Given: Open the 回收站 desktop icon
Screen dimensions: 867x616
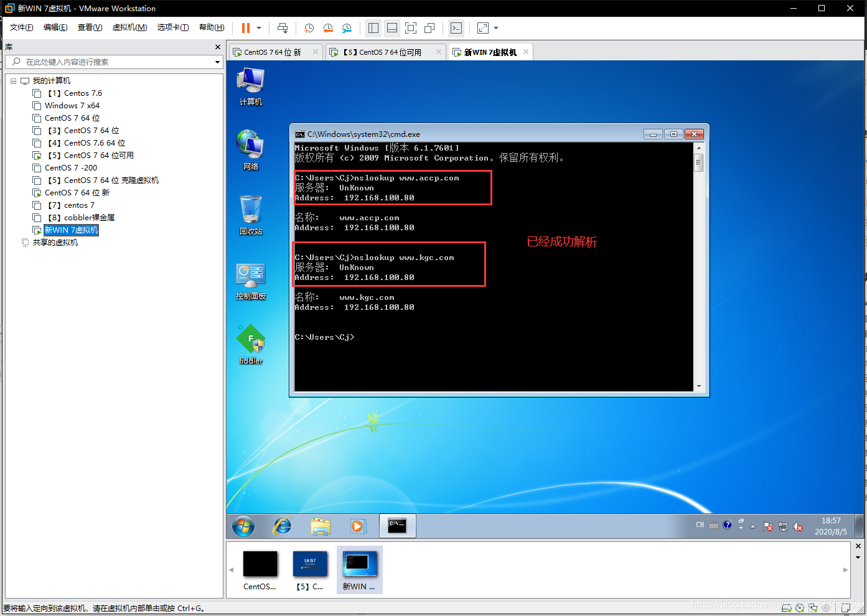Looking at the screenshot, I should click(251, 215).
